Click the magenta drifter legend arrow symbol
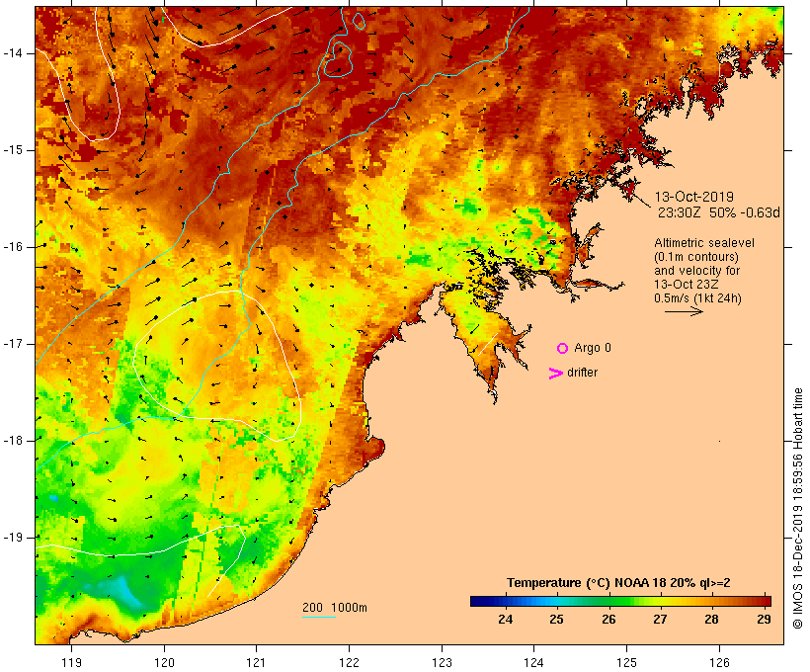810x672 pixels. point(556,374)
